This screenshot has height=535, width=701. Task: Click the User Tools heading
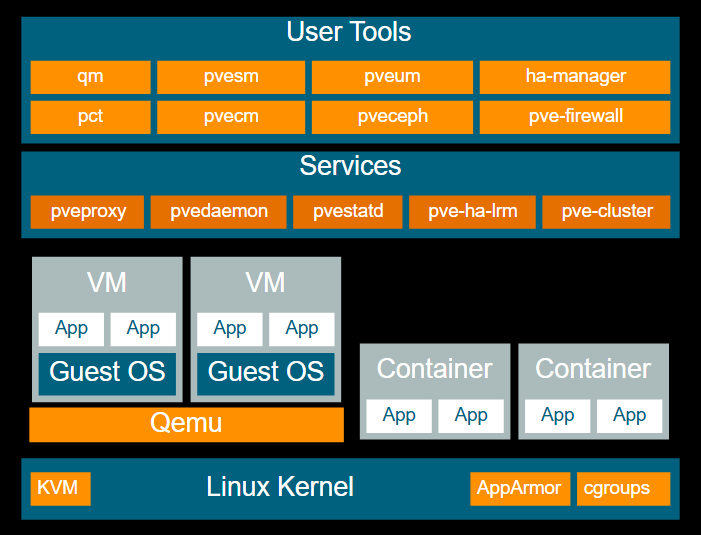(349, 32)
